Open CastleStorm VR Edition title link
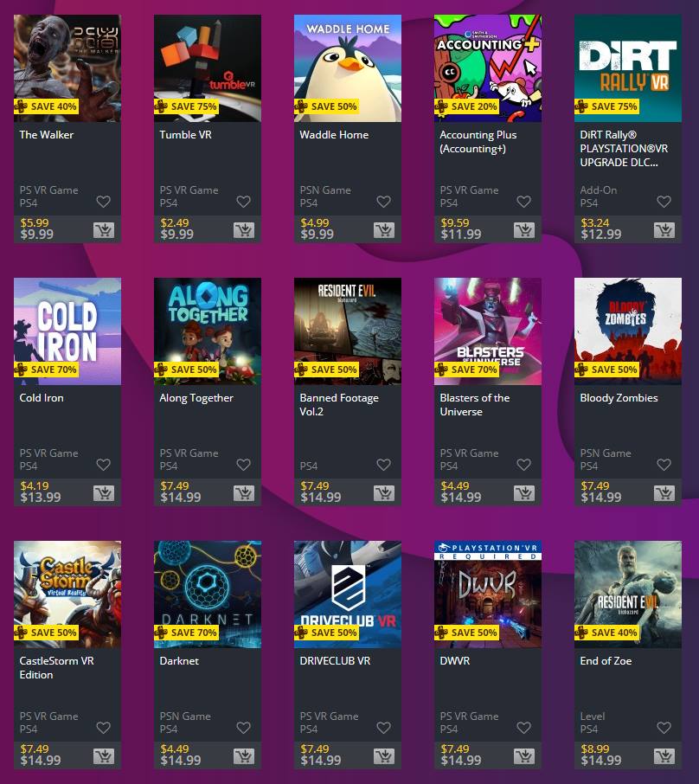699x784 pixels. point(56,667)
